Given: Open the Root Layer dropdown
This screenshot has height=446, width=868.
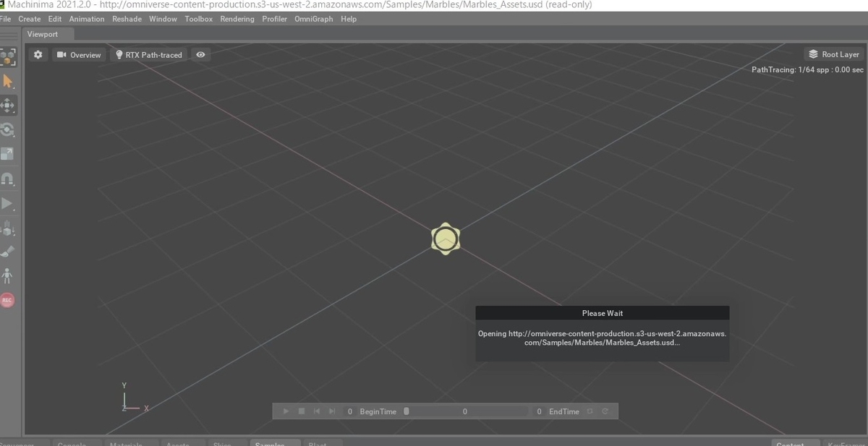Looking at the screenshot, I should click(x=833, y=54).
